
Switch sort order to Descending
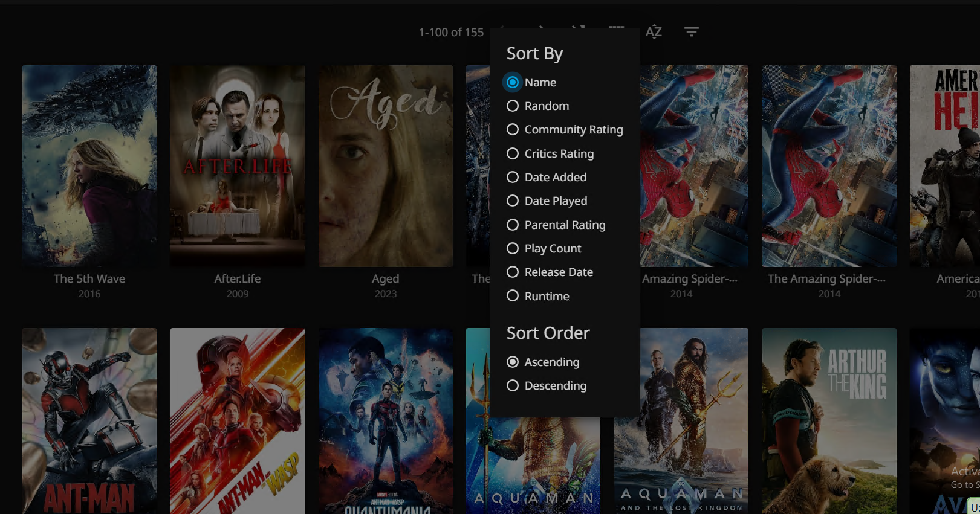(x=513, y=386)
